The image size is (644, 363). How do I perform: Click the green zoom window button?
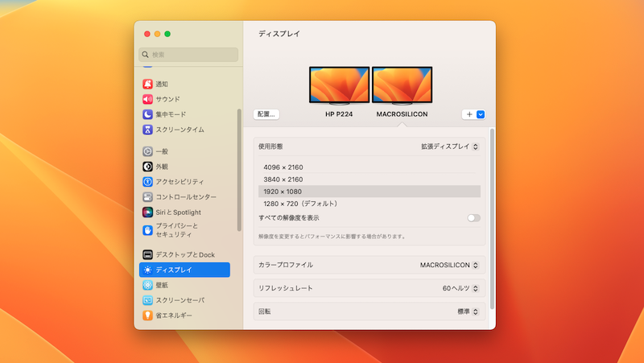167,34
